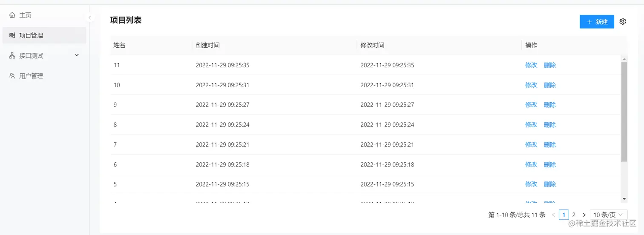Click modified time 2022-11-29 09:25:18
The height and width of the screenshot is (235, 644).
[x=387, y=164]
